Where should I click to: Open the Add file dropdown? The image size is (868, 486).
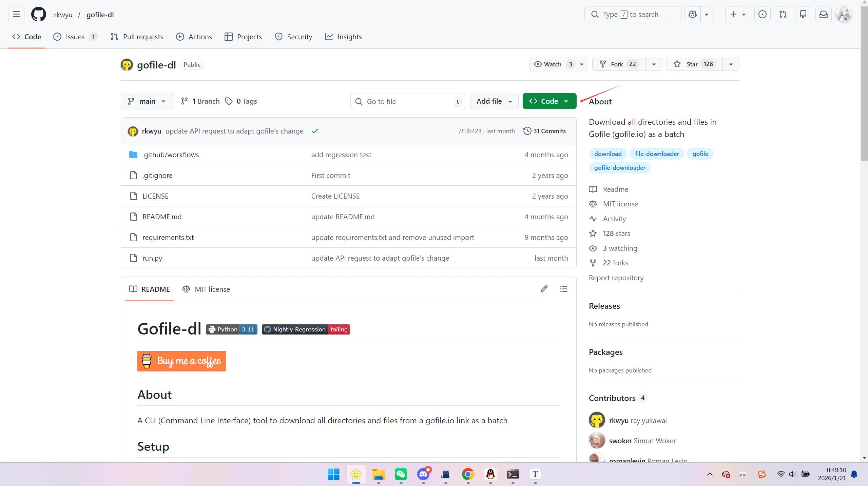point(494,101)
